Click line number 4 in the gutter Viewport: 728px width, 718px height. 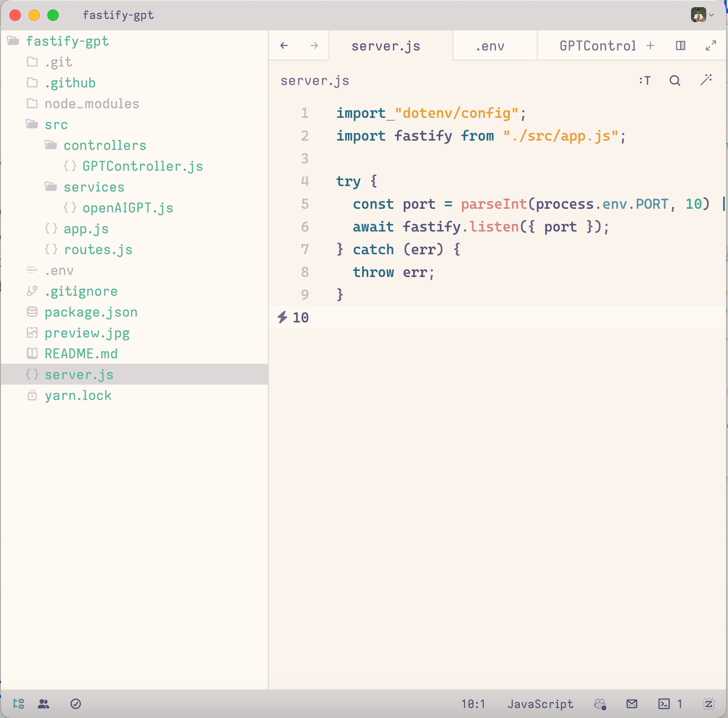pyautogui.click(x=305, y=181)
